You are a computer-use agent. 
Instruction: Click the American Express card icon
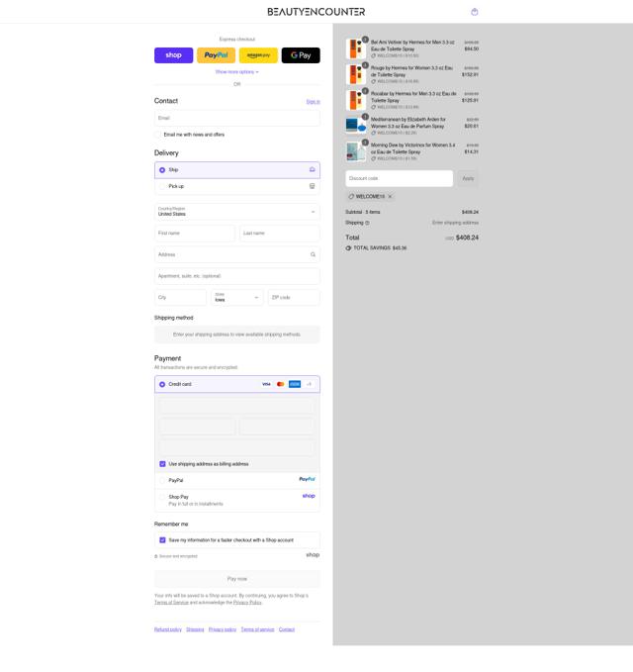pos(295,384)
